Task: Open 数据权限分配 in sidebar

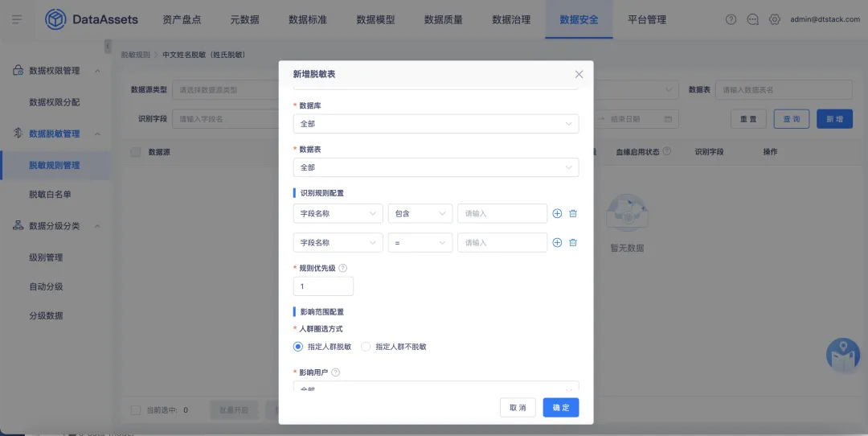Action: click(x=55, y=102)
